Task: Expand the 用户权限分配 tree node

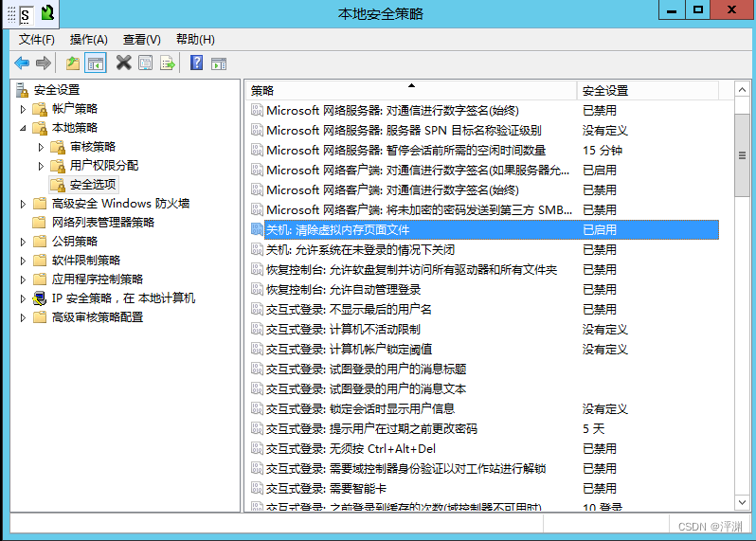Action: [41, 166]
